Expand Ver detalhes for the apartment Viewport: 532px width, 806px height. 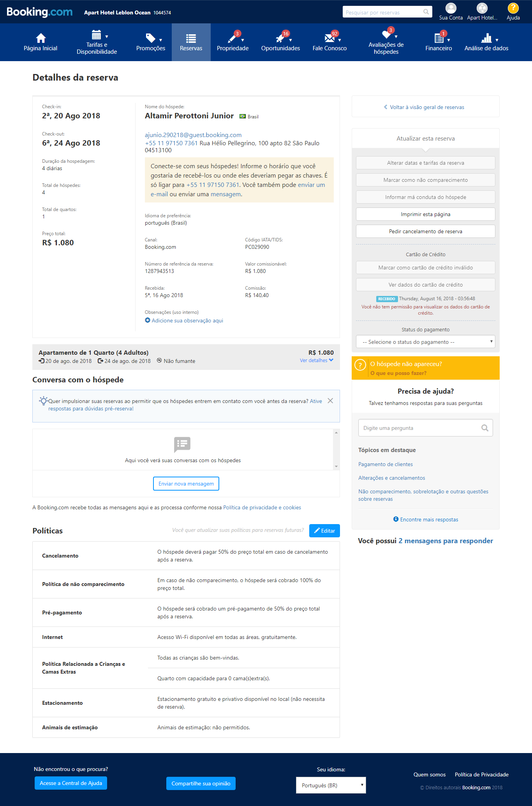pyautogui.click(x=316, y=361)
